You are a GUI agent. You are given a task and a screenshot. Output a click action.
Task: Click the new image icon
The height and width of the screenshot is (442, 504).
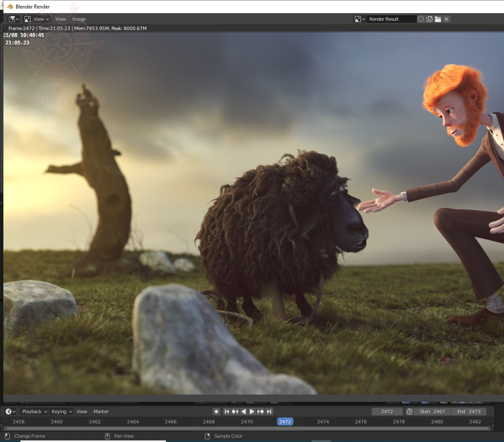[x=429, y=19]
